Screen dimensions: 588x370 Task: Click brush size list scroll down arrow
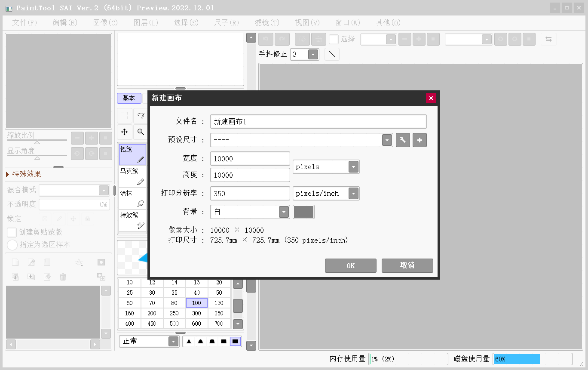coord(238,324)
